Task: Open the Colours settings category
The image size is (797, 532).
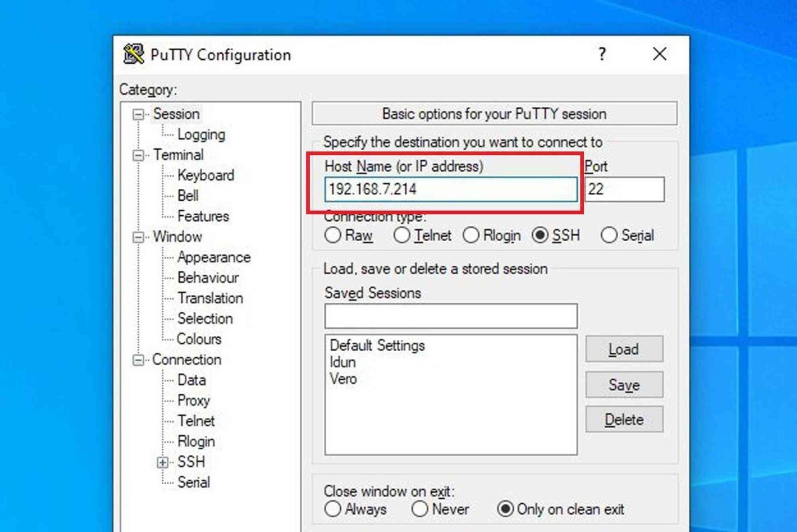Action: [199, 339]
